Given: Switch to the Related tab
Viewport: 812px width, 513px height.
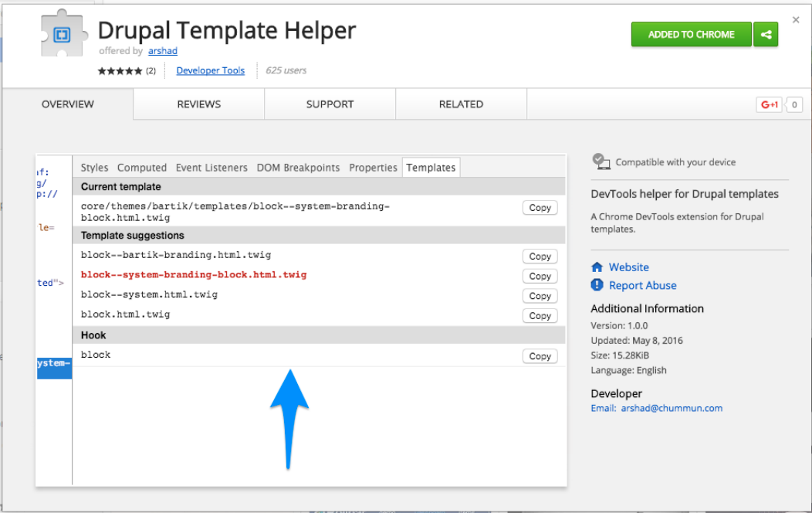Looking at the screenshot, I should (461, 104).
